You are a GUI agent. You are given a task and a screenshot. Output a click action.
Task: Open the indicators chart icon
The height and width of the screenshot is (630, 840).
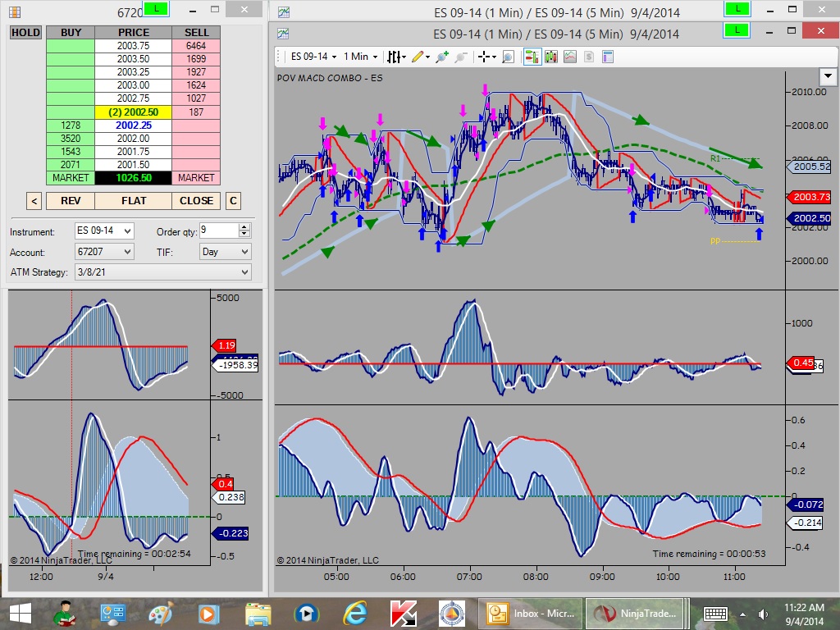(570, 57)
